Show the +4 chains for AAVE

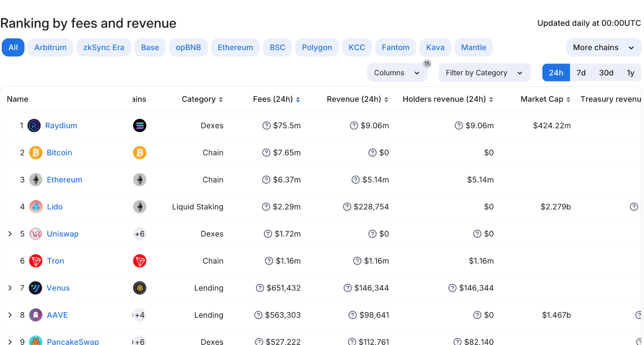pyautogui.click(x=139, y=315)
